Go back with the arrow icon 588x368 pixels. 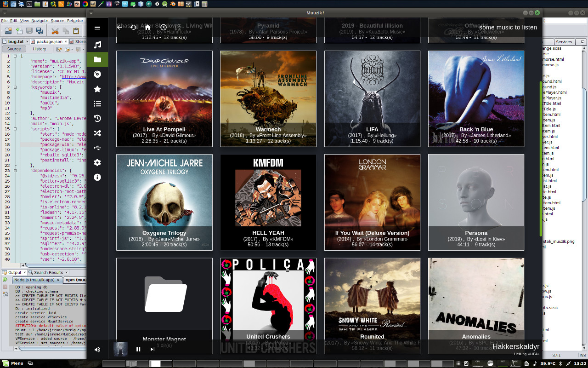pos(119,27)
